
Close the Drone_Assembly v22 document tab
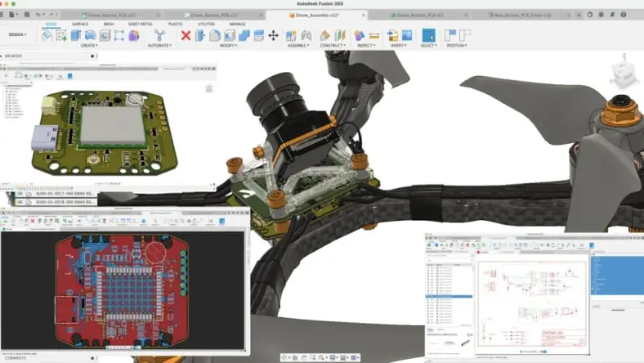(363, 16)
